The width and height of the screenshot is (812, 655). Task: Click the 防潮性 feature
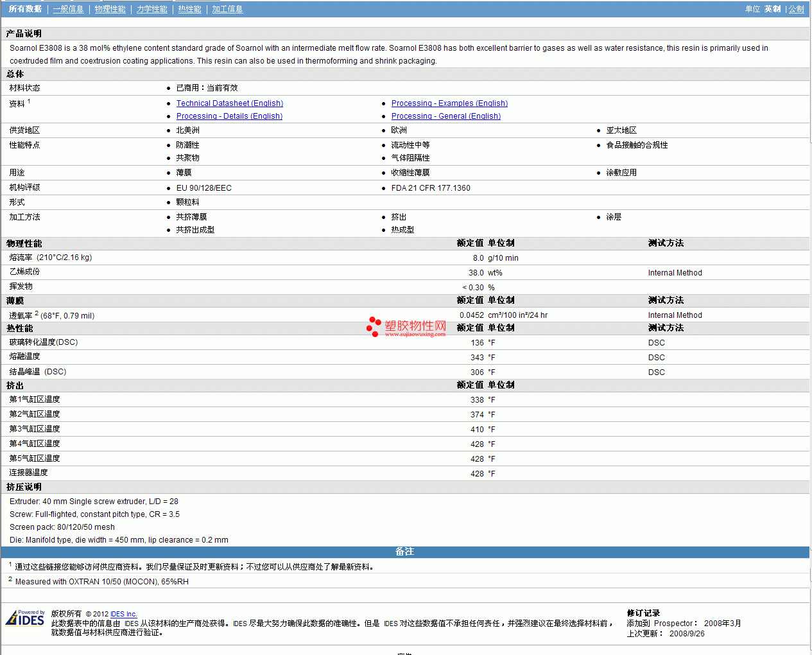point(187,145)
